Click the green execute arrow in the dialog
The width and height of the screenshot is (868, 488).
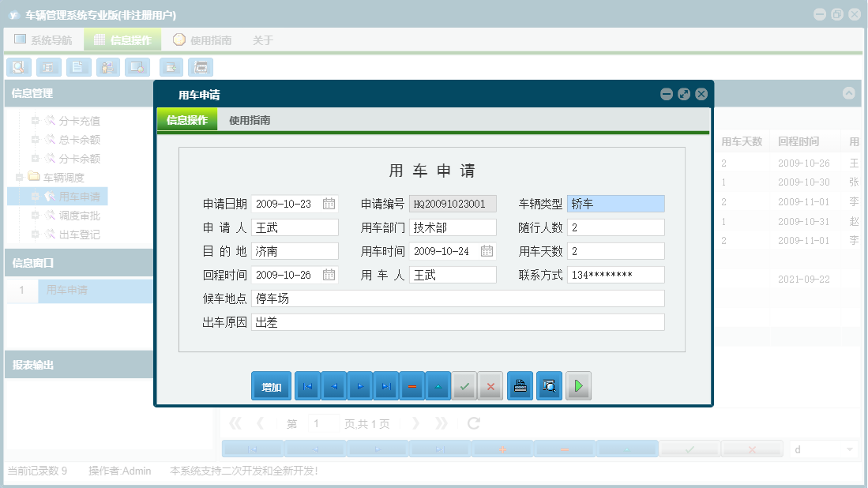click(578, 385)
